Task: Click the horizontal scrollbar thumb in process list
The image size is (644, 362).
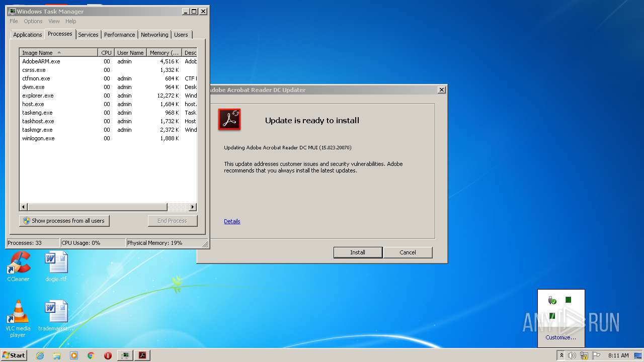Action: pos(97,207)
